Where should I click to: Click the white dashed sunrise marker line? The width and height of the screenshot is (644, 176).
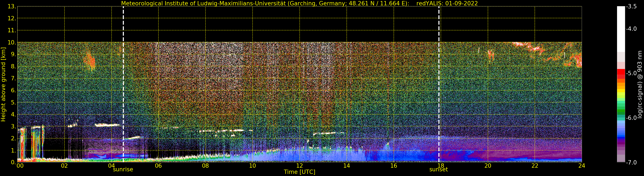123,84
